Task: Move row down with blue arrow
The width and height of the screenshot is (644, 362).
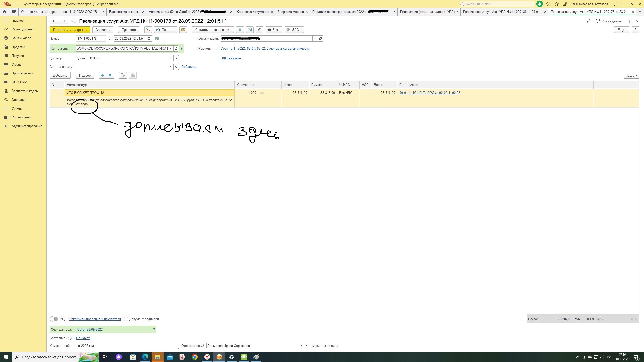Action: (110, 75)
